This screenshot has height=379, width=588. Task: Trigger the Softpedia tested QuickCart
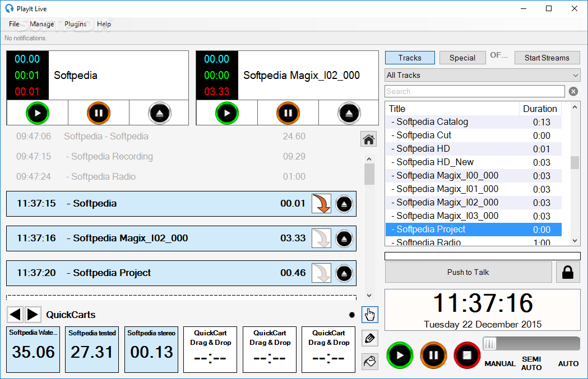coord(92,349)
